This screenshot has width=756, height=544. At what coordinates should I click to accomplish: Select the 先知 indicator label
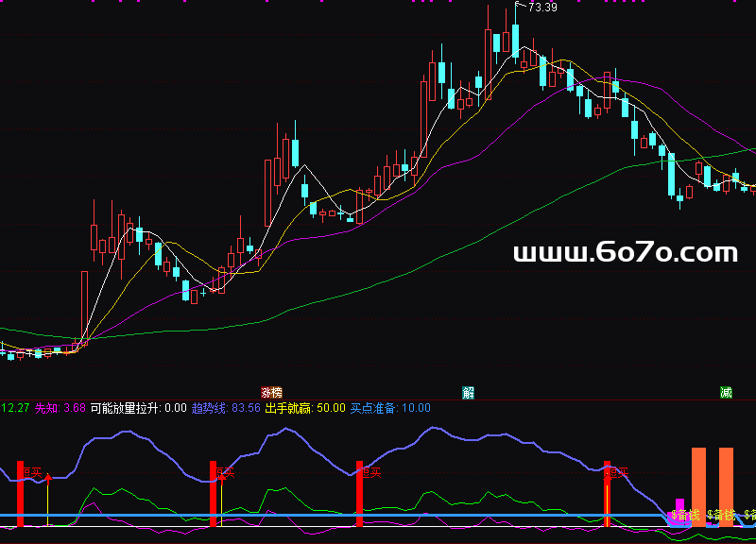pyautogui.click(x=60, y=408)
